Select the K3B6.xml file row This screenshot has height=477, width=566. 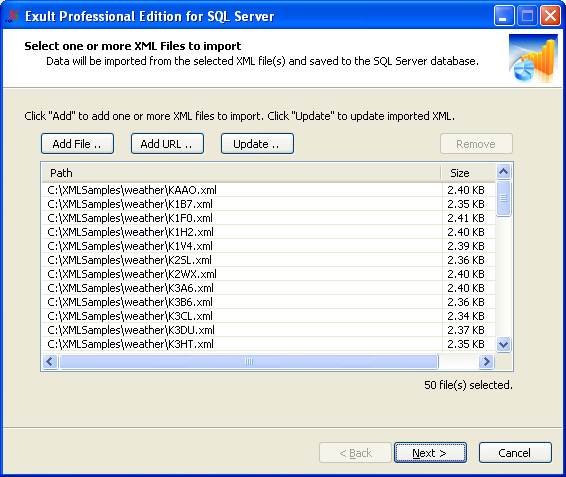(x=269, y=302)
